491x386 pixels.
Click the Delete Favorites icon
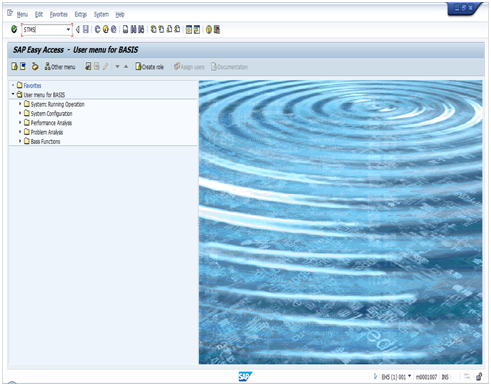click(96, 66)
